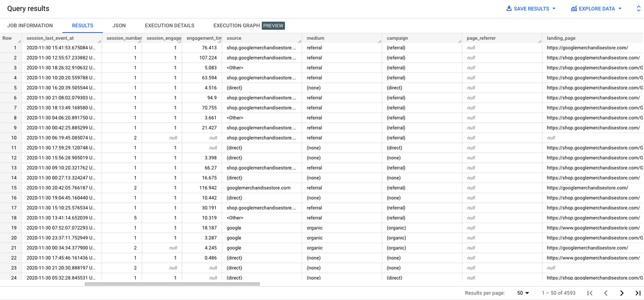Go to the previous results page
The height and width of the screenshot is (300, 644).
[605, 293]
